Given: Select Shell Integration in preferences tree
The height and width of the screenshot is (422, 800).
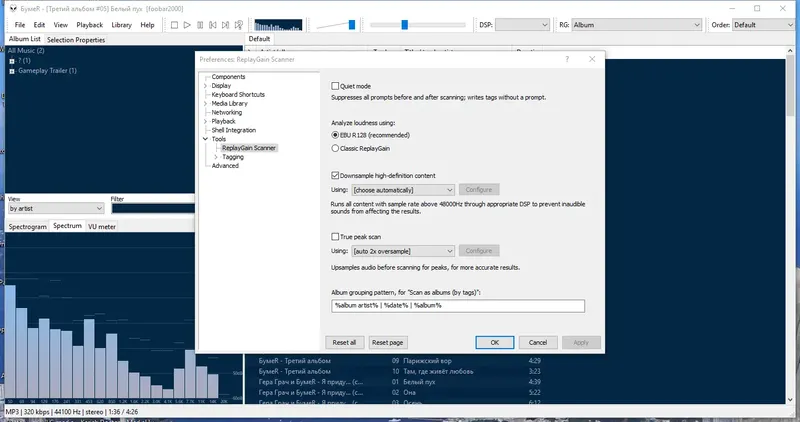Looking at the screenshot, I should click(x=234, y=130).
